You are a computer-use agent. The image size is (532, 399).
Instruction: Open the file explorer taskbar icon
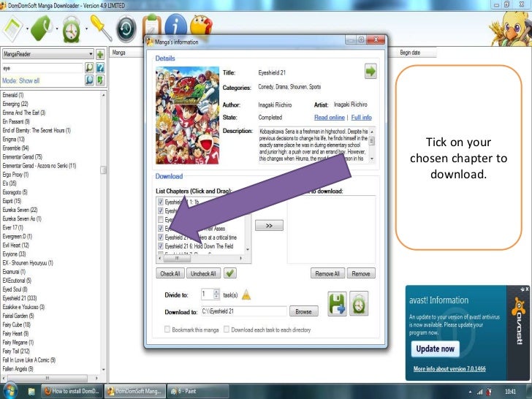pos(31,392)
